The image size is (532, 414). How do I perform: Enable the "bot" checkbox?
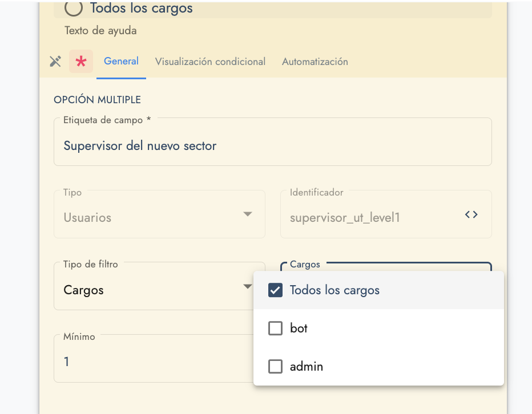tap(276, 328)
